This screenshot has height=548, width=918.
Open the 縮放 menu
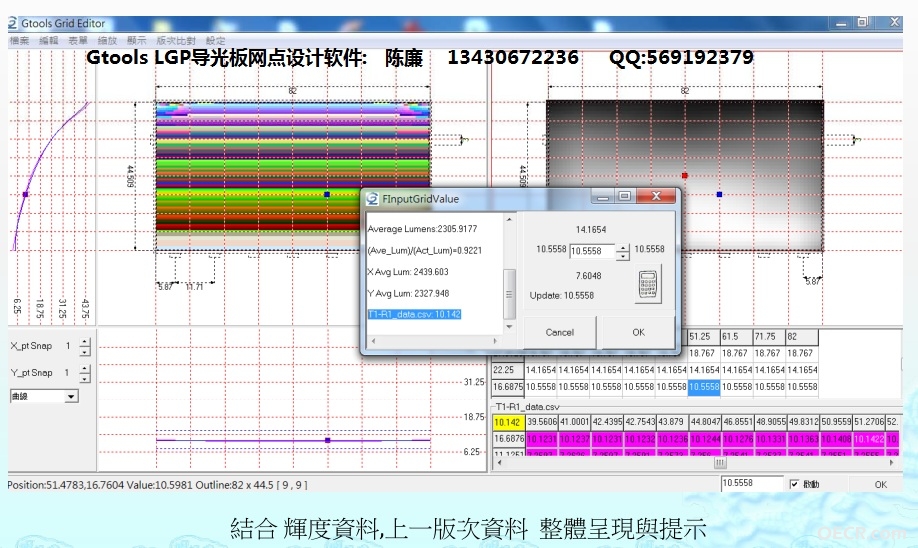point(107,40)
